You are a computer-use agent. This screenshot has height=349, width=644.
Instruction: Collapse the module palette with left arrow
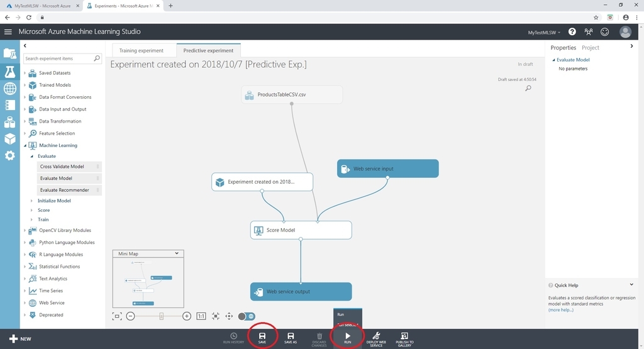(25, 45)
